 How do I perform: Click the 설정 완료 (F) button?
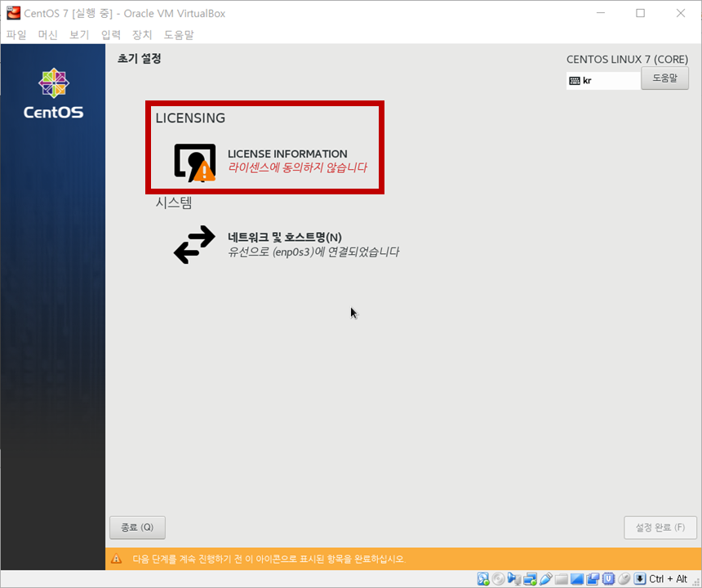coord(660,528)
